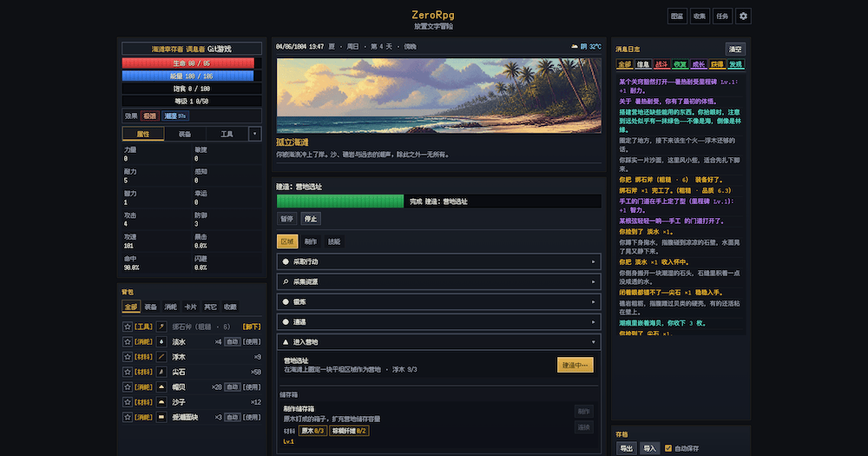The height and width of the screenshot is (456, 868).
Task: Favorite the 绑石斧 tool with its star
Action: click(128, 327)
